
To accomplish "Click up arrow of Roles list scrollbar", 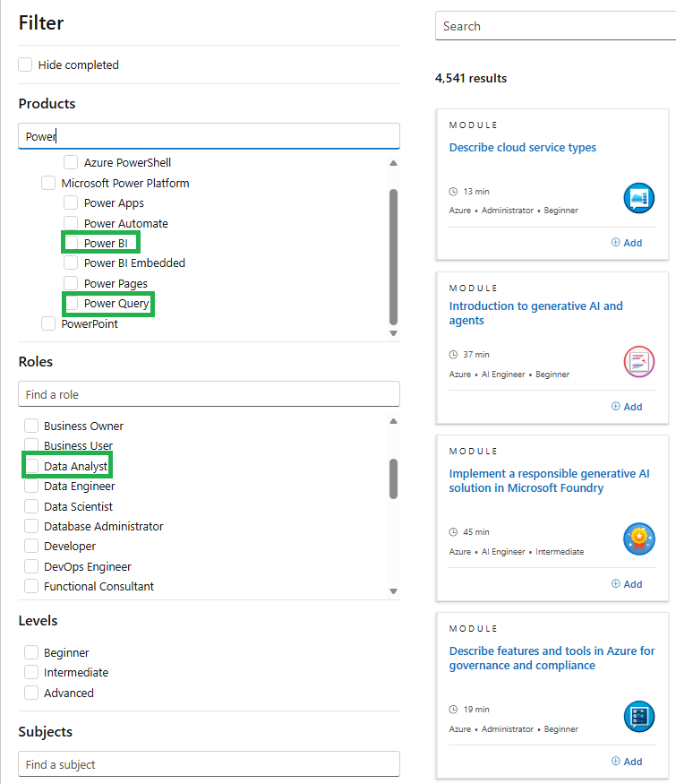I will tap(394, 421).
